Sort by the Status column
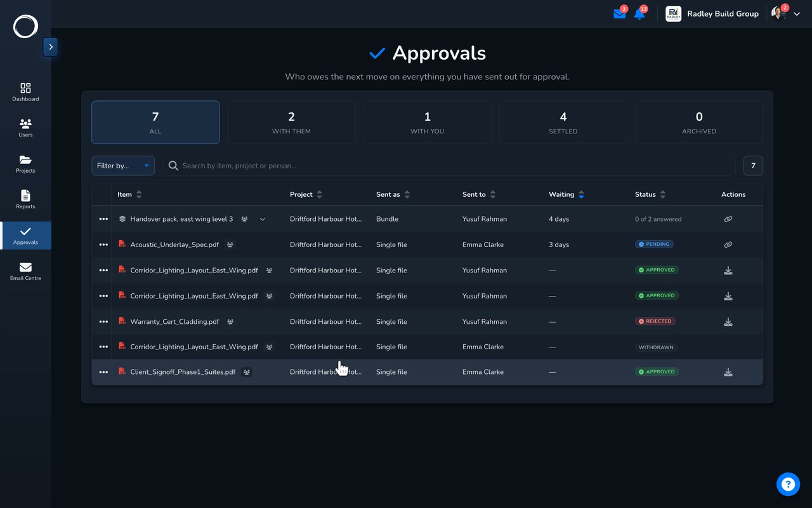 point(650,194)
